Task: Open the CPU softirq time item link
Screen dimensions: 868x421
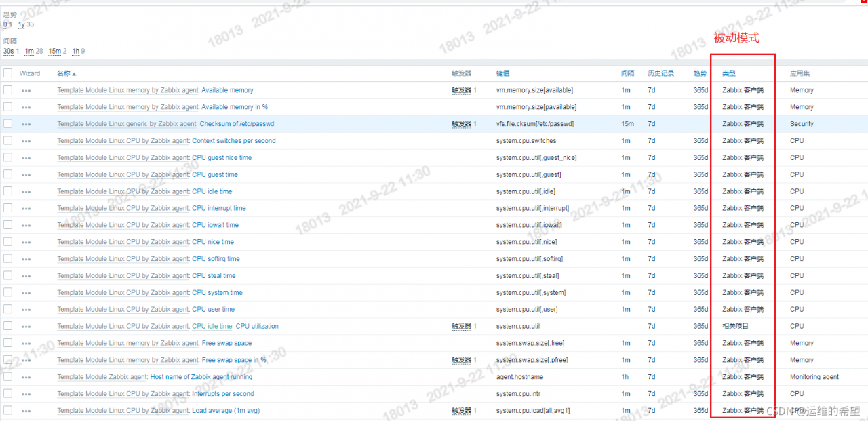Action: tap(216, 259)
